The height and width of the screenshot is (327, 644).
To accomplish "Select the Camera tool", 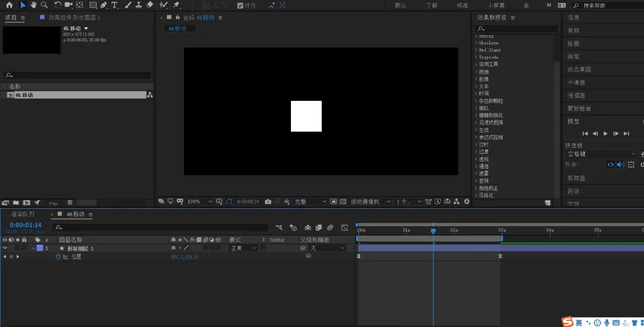I will [69, 5].
